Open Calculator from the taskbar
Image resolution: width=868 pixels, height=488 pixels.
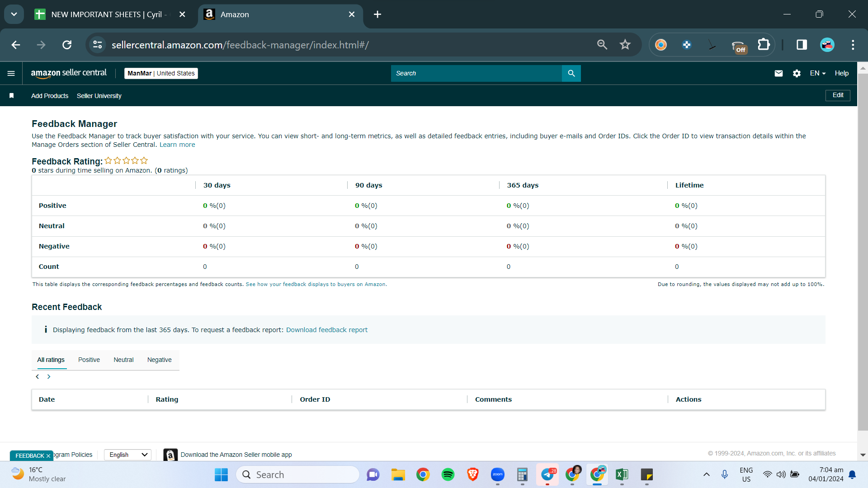[x=522, y=474]
